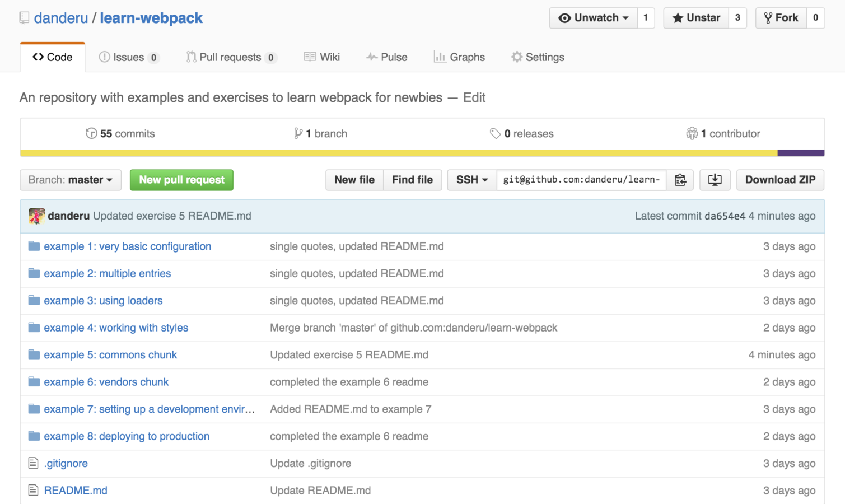Screen dimensions: 845x504
Task: Click the purple language bar segment
Action: [x=801, y=153]
